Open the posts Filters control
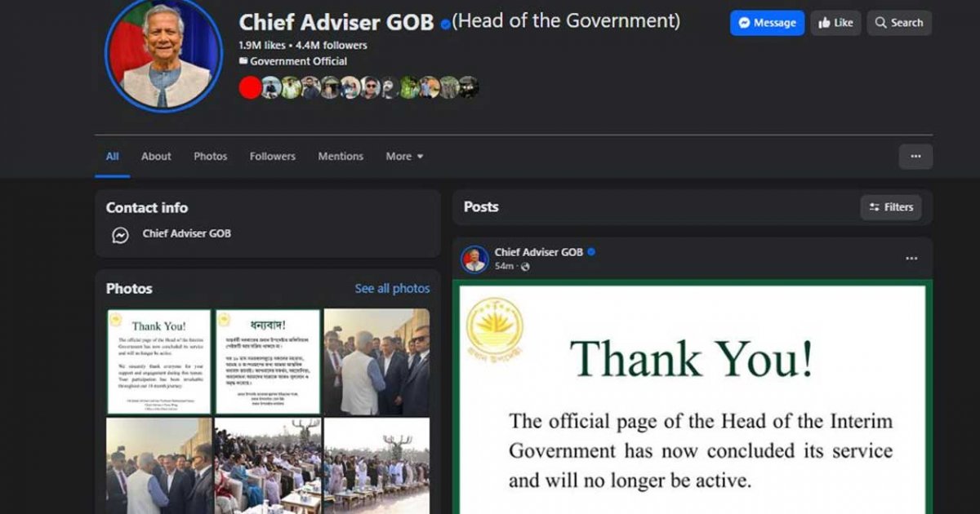The image size is (980, 514). click(891, 207)
